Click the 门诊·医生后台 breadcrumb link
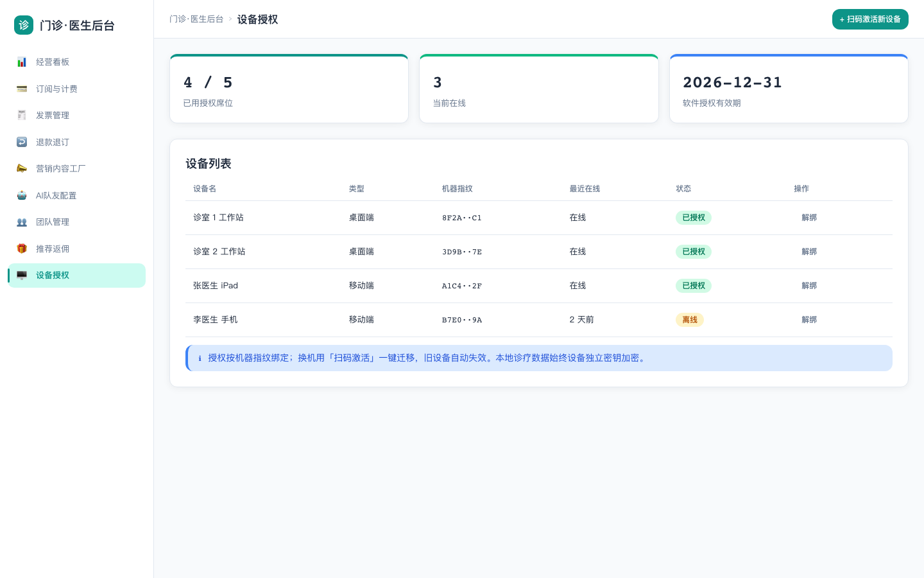This screenshot has height=578, width=924. click(x=196, y=19)
